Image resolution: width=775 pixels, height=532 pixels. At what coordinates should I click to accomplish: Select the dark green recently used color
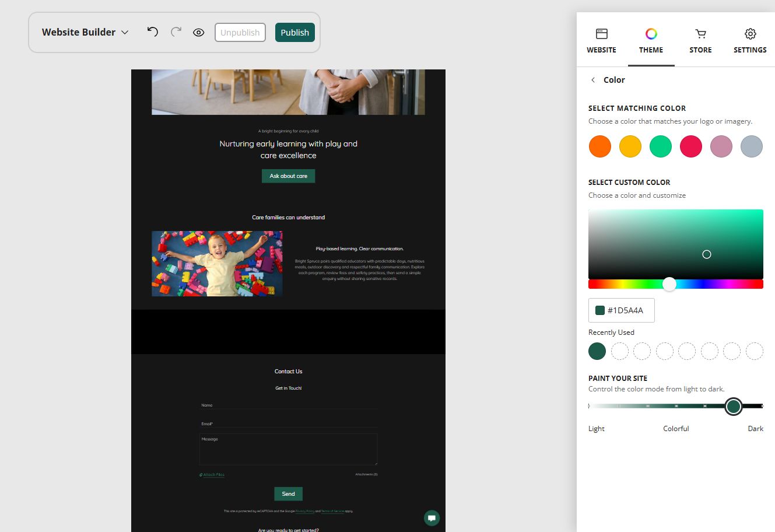(x=597, y=351)
